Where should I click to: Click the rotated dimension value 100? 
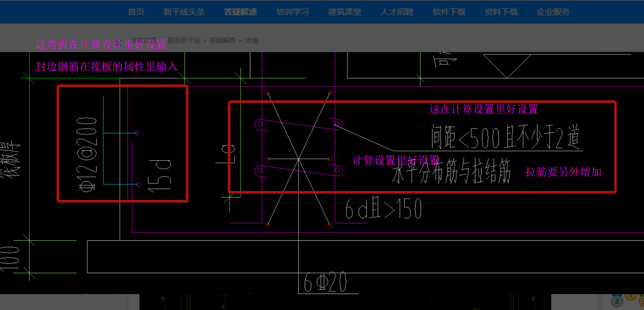10,258
